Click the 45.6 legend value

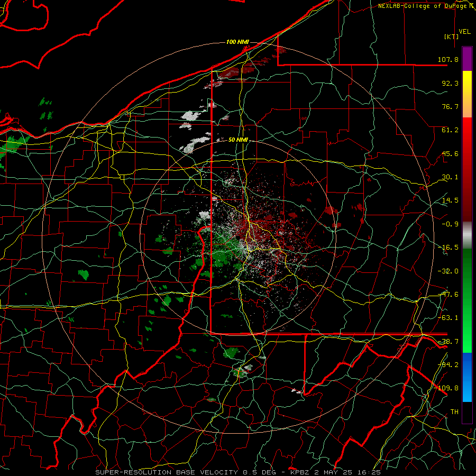point(450,153)
